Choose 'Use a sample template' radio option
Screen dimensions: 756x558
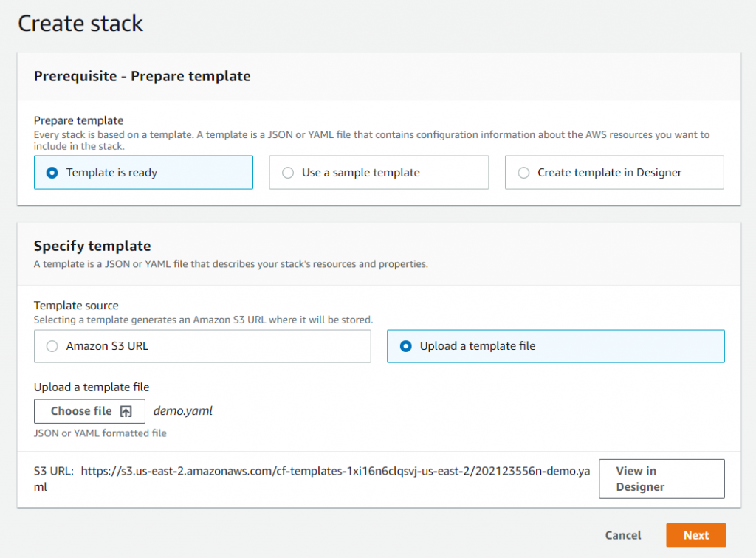(288, 173)
